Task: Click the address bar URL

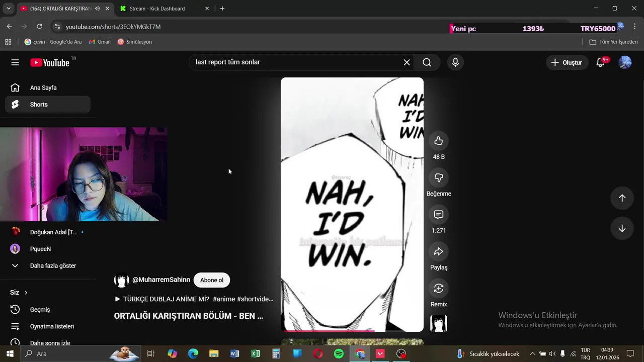Action: 113,27
